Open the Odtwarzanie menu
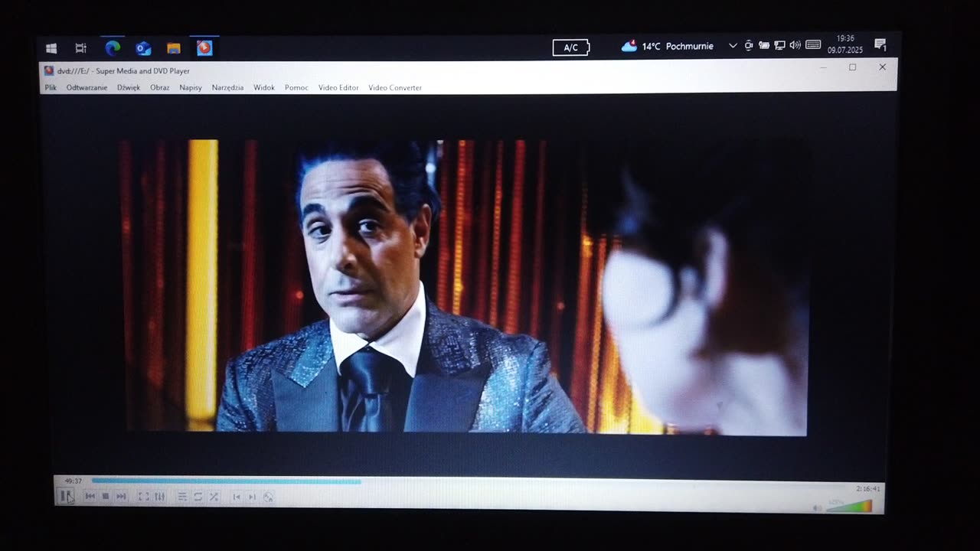Image resolution: width=980 pixels, height=551 pixels. coord(87,87)
